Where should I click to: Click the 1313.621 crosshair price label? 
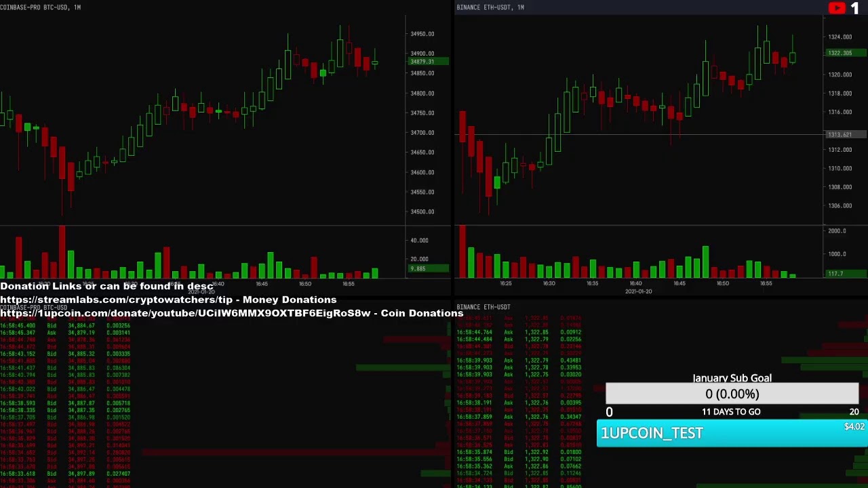pyautogui.click(x=845, y=134)
